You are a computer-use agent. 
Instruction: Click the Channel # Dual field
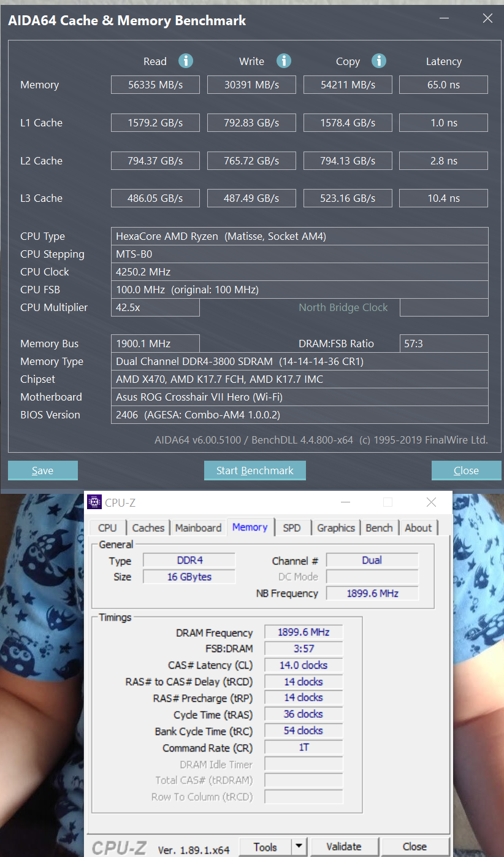372,560
